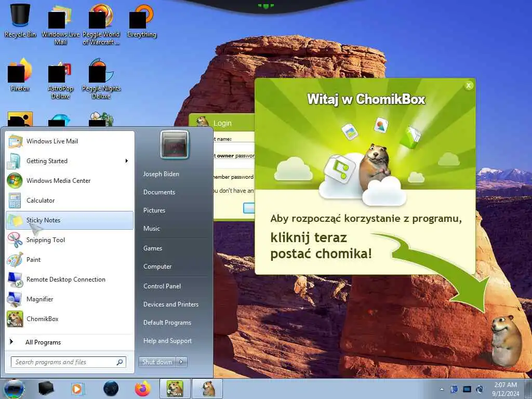Switch to hamster Login window taskbar button

[208, 389]
